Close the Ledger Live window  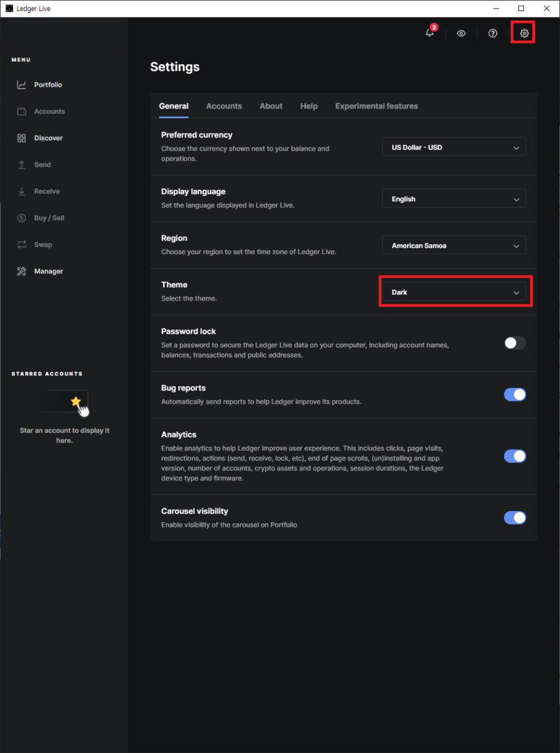click(547, 8)
